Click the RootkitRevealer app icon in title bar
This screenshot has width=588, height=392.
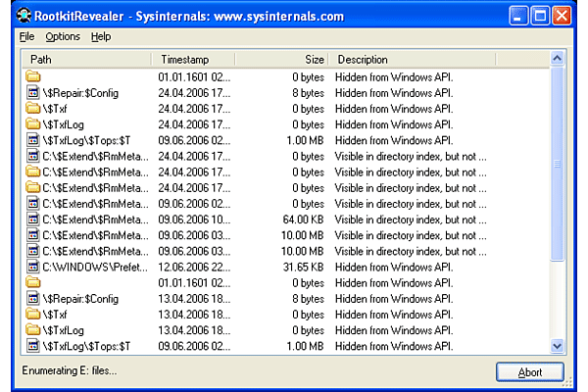(x=24, y=16)
